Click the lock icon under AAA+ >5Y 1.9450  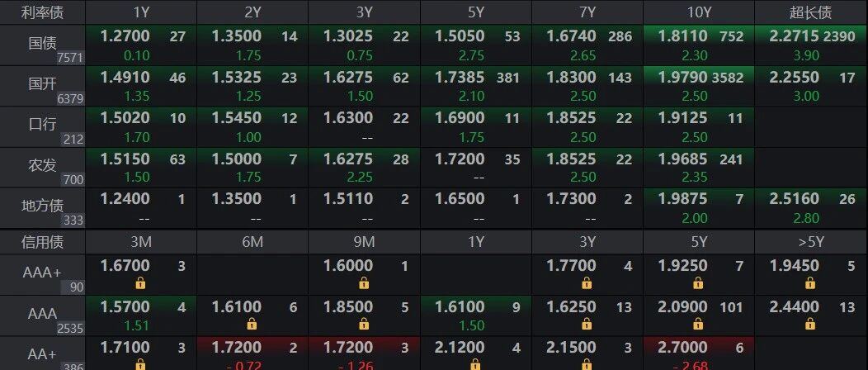(810, 283)
